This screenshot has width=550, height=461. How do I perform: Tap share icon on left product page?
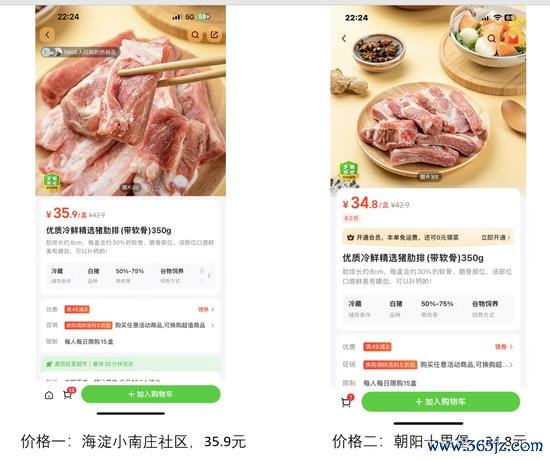[214, 35]
